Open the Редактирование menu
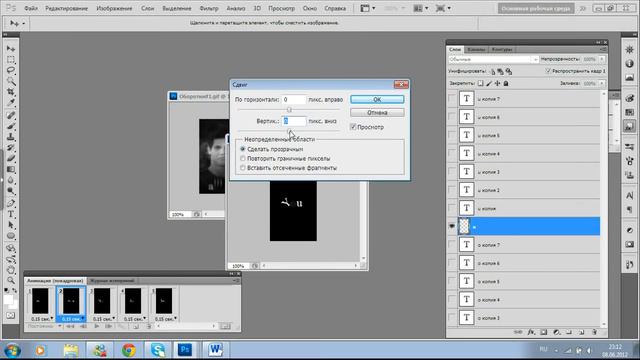The image size is (640, 360). point(67,8)
